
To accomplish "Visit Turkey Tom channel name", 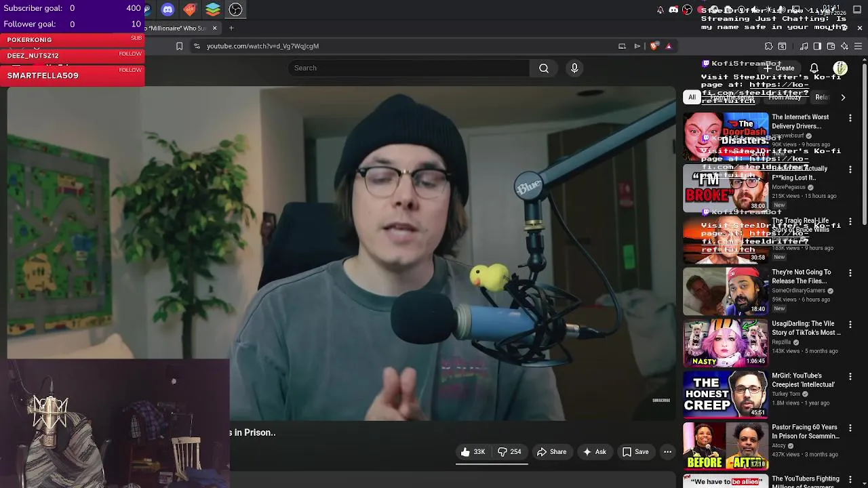I will coord(786,394).
